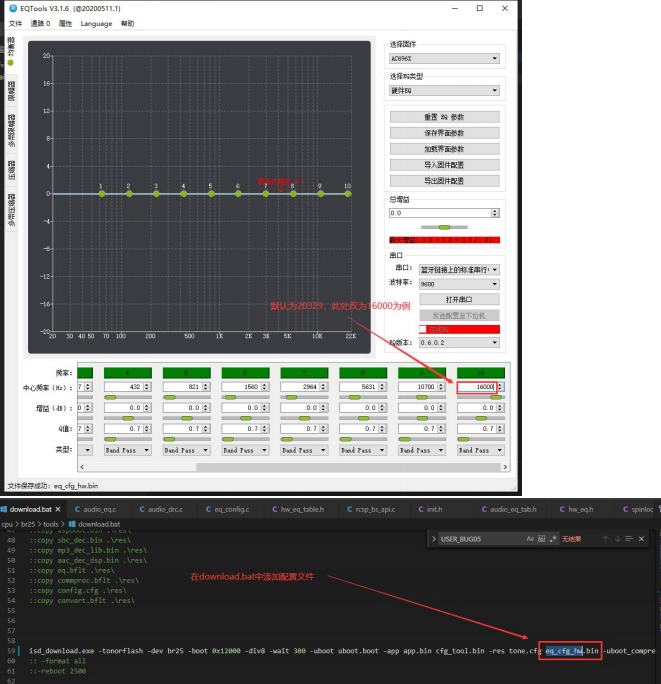Click the scroll right arrow of band scrollbar
The width and height of the screenshot is (661, 684).
(505, 467)
